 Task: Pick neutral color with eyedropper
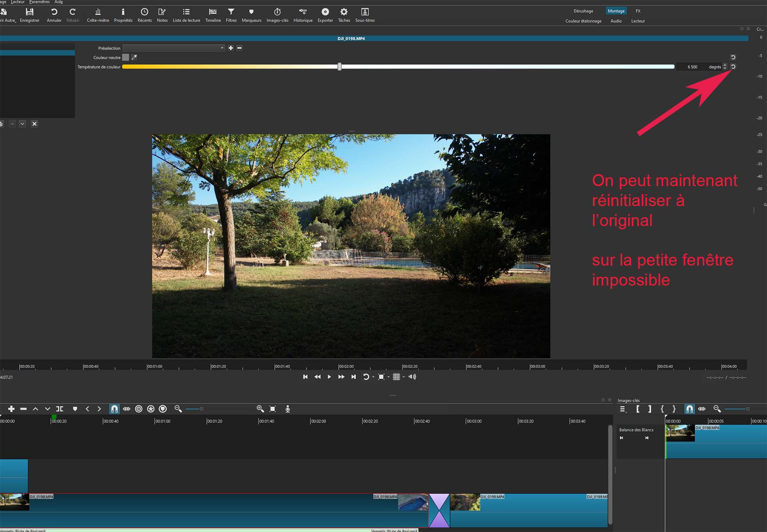point(134,58)
